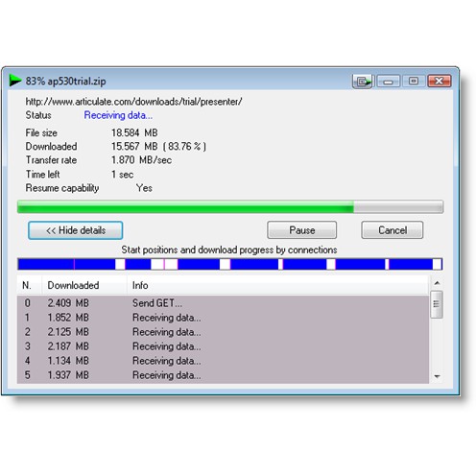Select connection 1 row with 1.852 MB
The image size is (476, 476).
(223, 318)
